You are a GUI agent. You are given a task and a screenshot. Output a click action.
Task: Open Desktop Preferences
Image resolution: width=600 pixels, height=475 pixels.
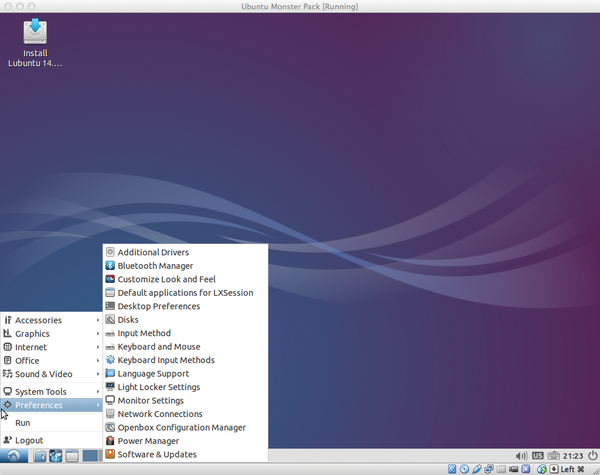click(185, 306)
